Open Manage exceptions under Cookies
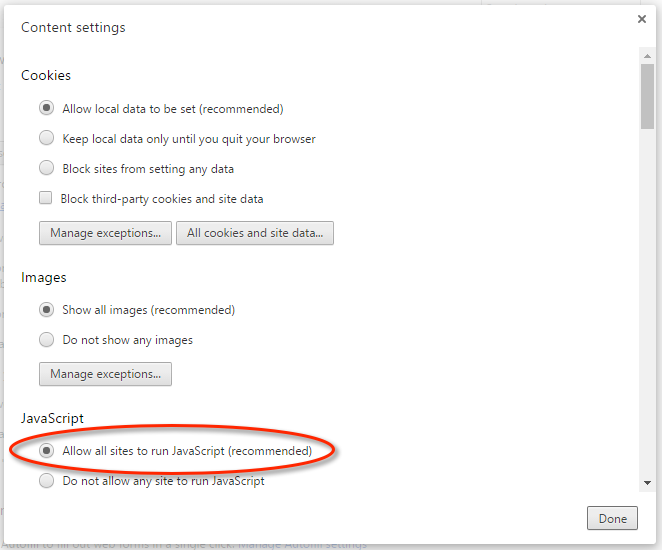The width and height of the screenshot is (662, 550). (103, 233)
